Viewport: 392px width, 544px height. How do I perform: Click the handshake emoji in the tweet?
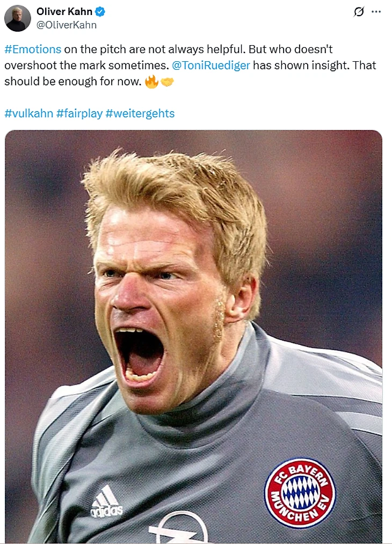168,82
